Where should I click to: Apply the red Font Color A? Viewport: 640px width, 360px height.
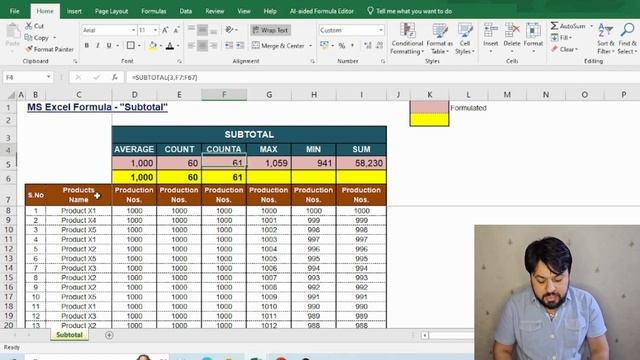[x=170, y=46]
